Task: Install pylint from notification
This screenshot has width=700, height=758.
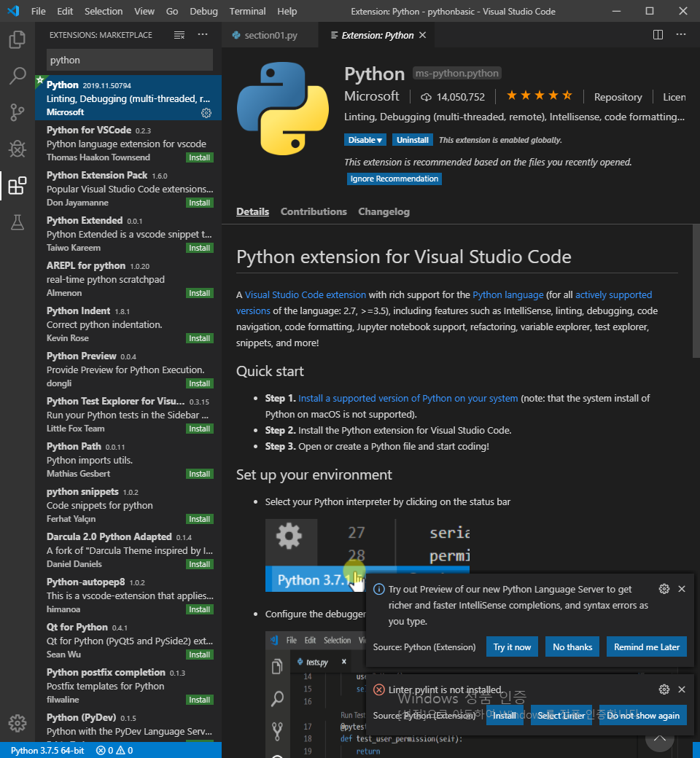Action: (x=505, y=716)
